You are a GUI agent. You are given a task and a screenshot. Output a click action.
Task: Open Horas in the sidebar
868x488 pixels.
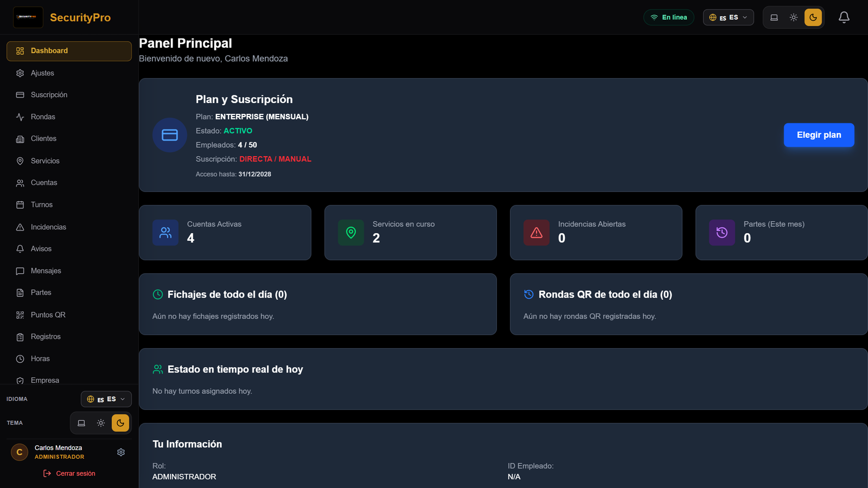tap(69, 359)
